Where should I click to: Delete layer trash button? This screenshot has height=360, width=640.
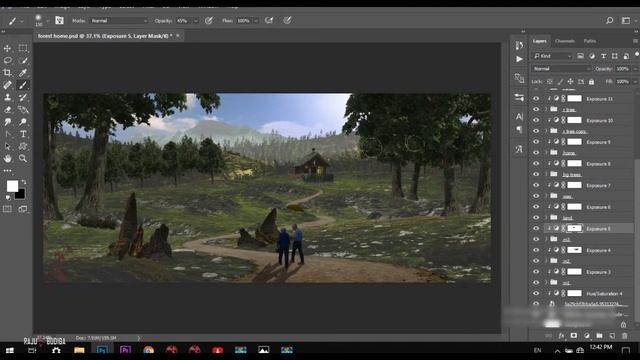pyautogui.click(x=624, y=336)
